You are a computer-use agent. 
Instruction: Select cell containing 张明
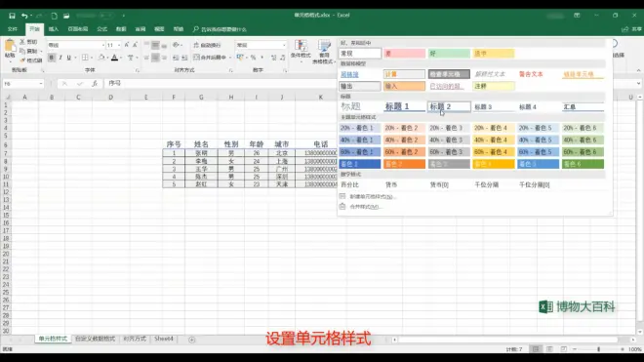(201, 153)
